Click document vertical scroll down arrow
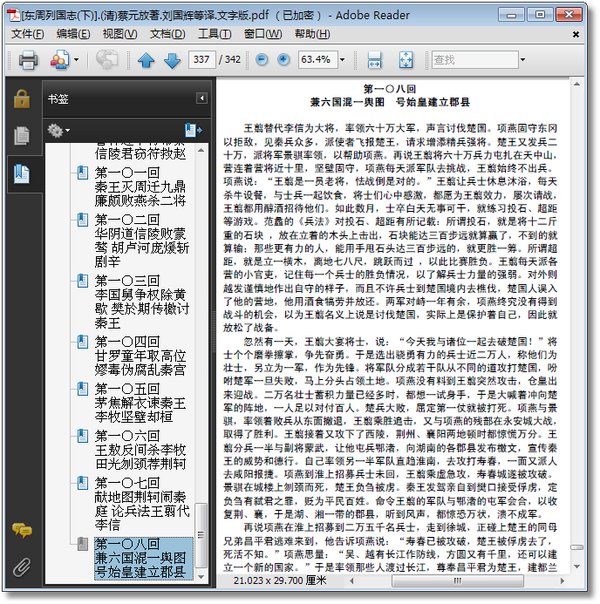Viewport: 600px width, 604px height. tap(577, 567)
